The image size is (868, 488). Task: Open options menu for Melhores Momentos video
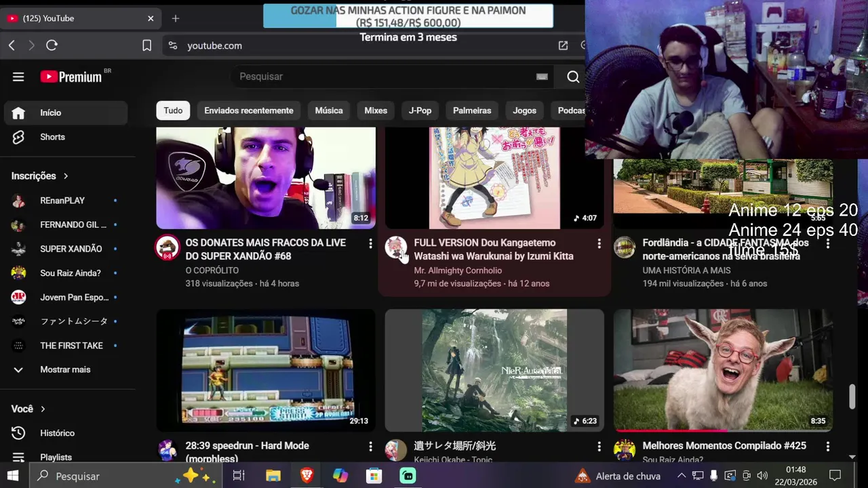(x=827, y=447)
